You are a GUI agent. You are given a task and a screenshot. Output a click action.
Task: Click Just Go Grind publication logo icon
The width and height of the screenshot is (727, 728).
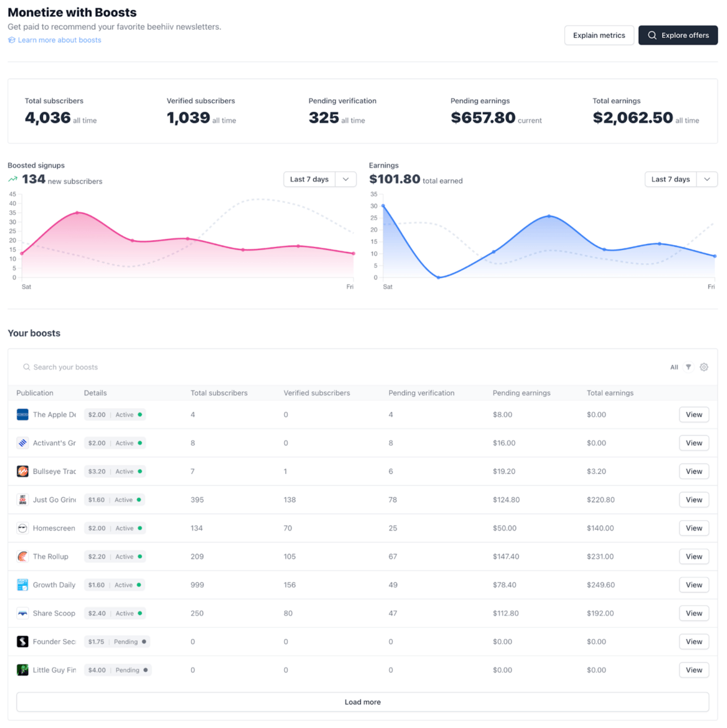click(23, 500)
